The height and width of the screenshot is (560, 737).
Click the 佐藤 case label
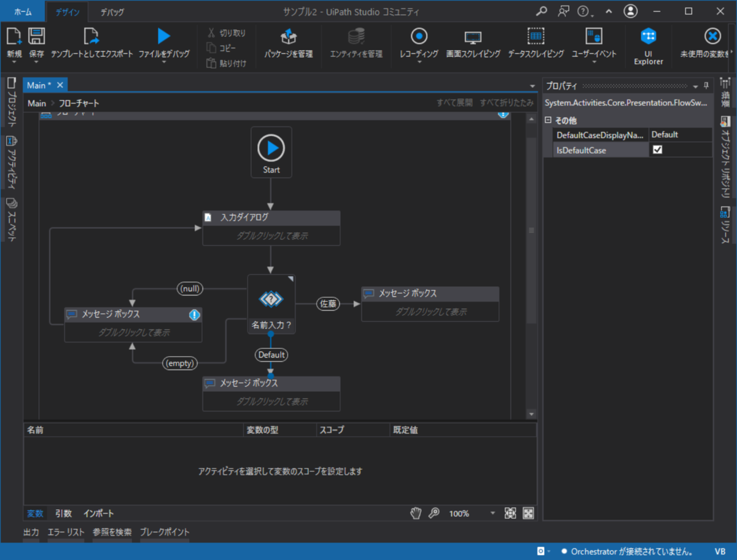coord(328,303)
